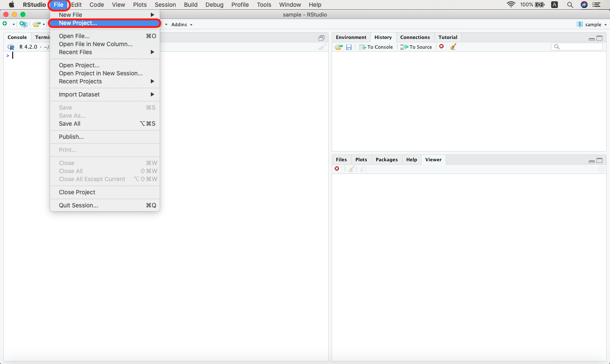Image resolution: width=610 pixels, height=364 pixels.
Task: Save history with the floppy disk icon
Action: pyautogui.click(x=349, y=47)
